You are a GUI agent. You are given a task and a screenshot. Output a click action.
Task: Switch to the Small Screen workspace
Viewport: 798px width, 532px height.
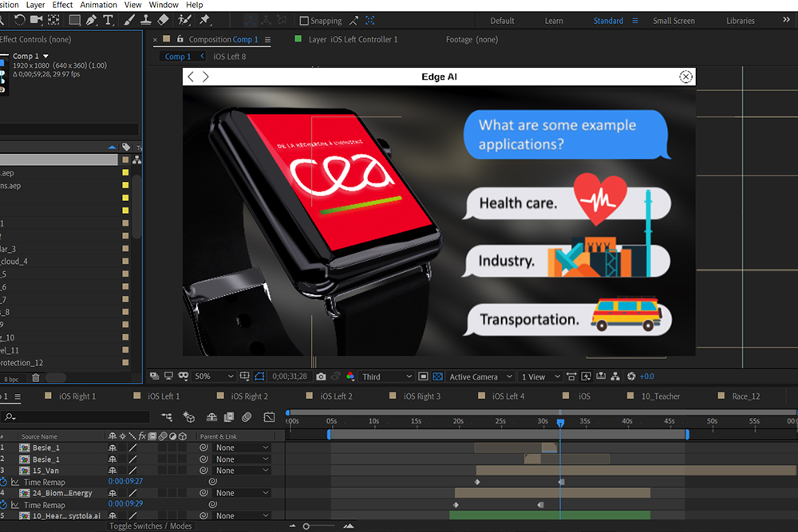coord(674,21)
